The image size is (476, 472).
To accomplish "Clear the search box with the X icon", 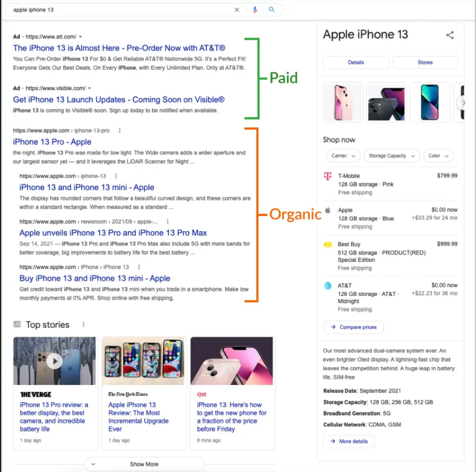I will (x=237, y=10).
